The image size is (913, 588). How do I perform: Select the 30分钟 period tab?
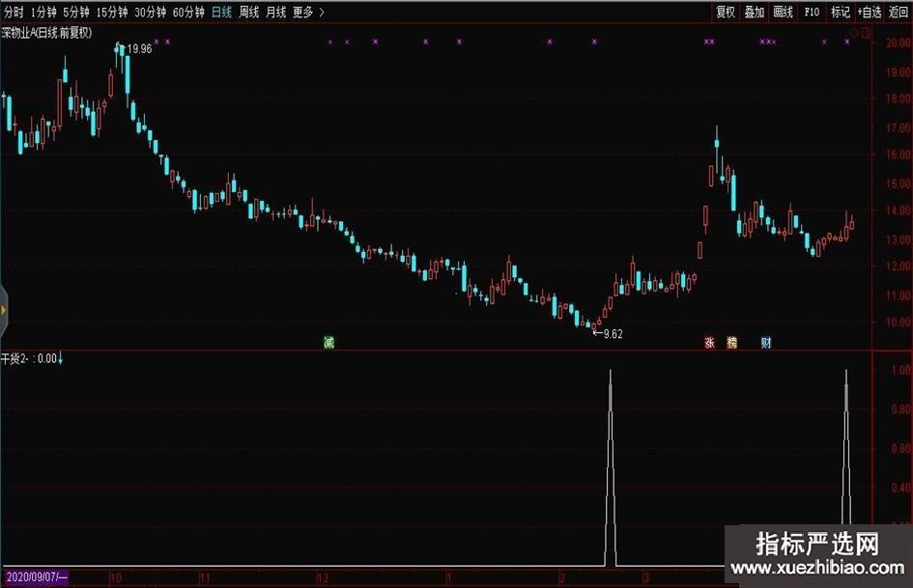[x=150, y=12]
